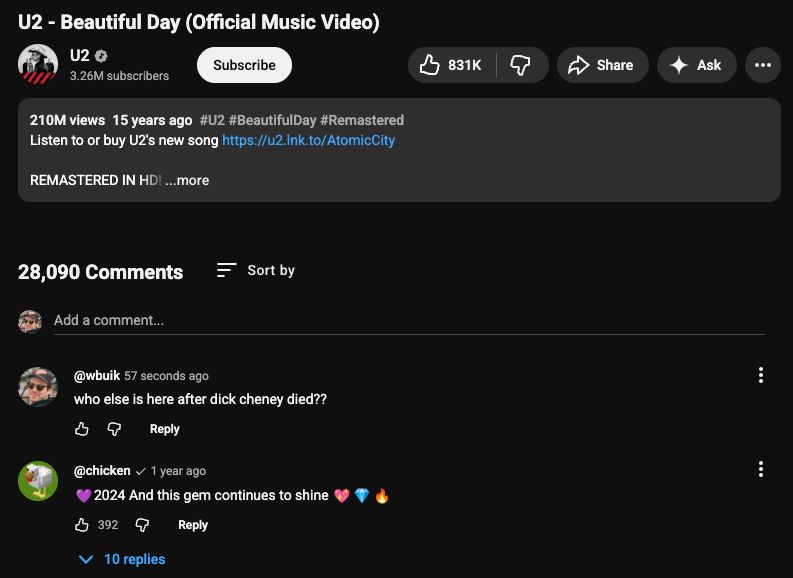Subscribe to the U2 channel
The height and width of the screenshot is (578, 793).
(x=244, y=65)
